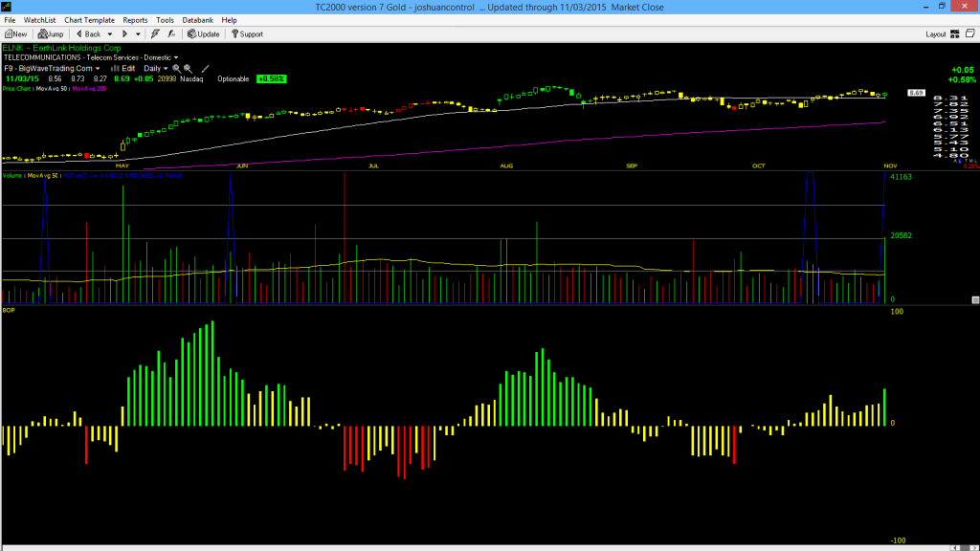Click the %True(C >= AVGC10...) indicator legend
980x551 pixels.
[122, 176]
